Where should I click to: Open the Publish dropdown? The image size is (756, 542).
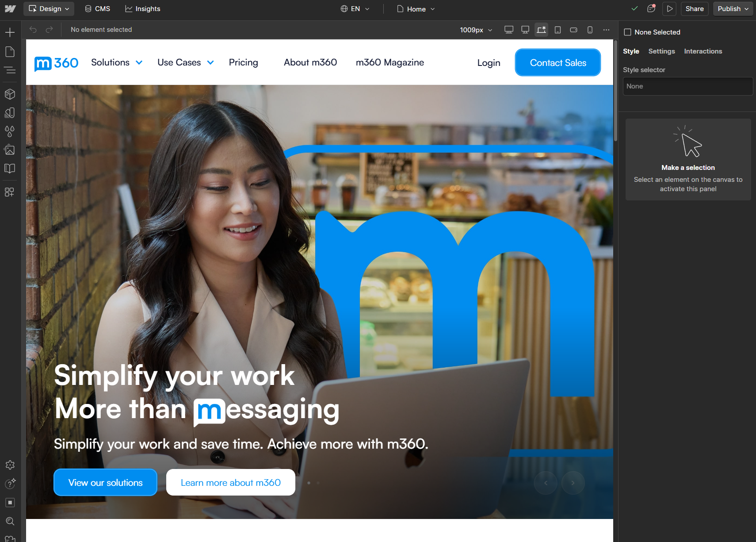coord(733,9)
